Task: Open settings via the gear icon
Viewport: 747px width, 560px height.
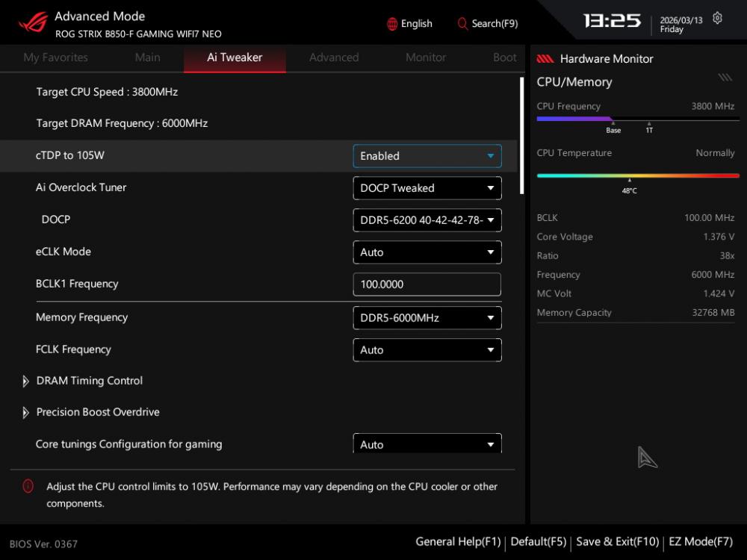Action: 717,18
